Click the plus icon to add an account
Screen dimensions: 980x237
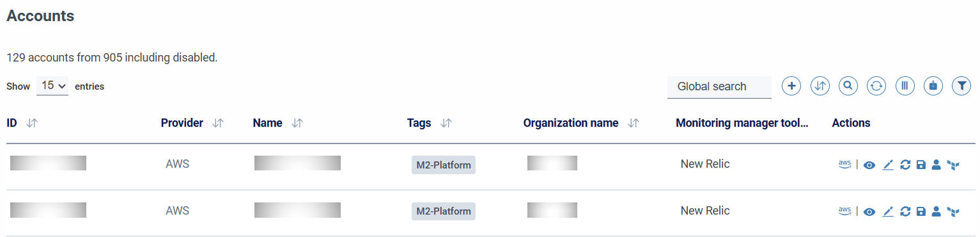[791, 86]
